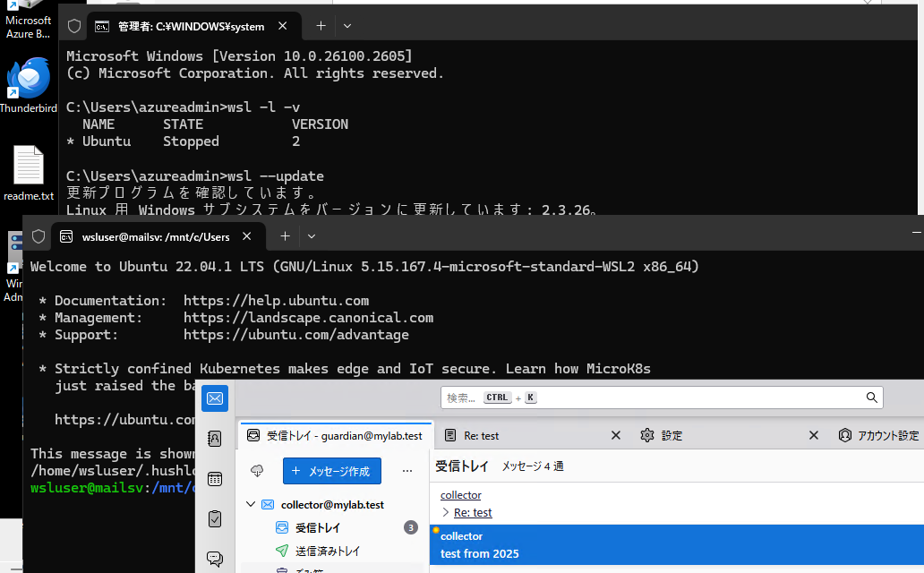Open folder pane options ellipsis menu
Image resolution: width=924 pixels, height=573 pixels.
407,470
